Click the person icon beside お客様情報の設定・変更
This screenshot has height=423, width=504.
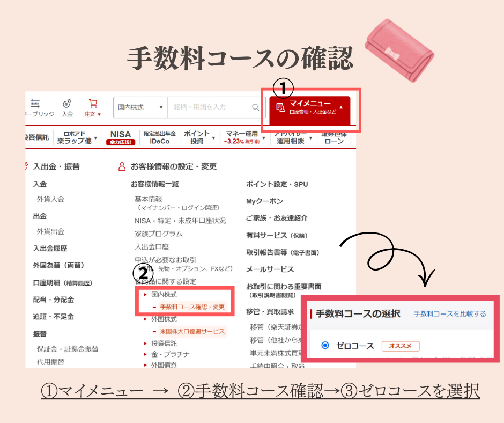tap(122, 167)
